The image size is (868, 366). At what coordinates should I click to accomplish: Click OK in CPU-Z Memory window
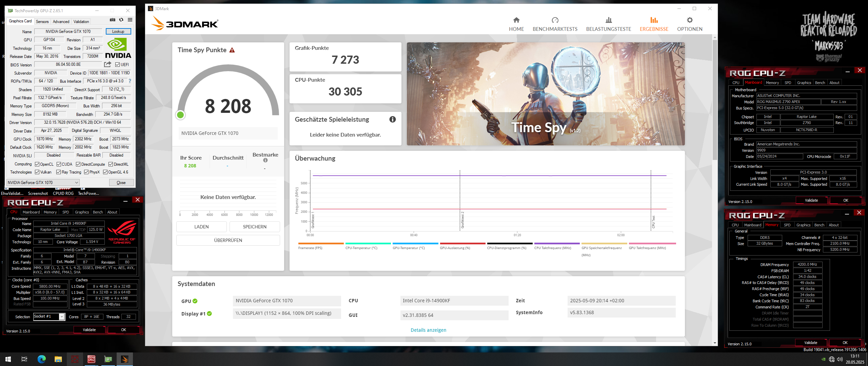pos(845,343)
